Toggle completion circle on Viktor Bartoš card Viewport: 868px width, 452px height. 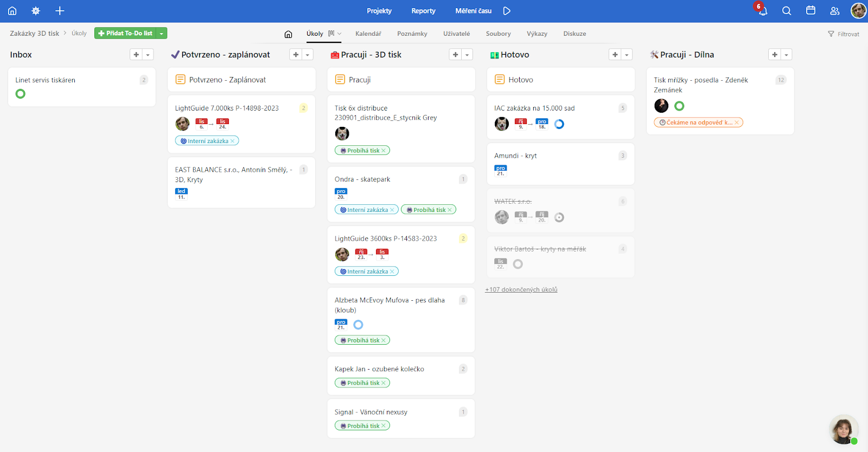point(518,264)
